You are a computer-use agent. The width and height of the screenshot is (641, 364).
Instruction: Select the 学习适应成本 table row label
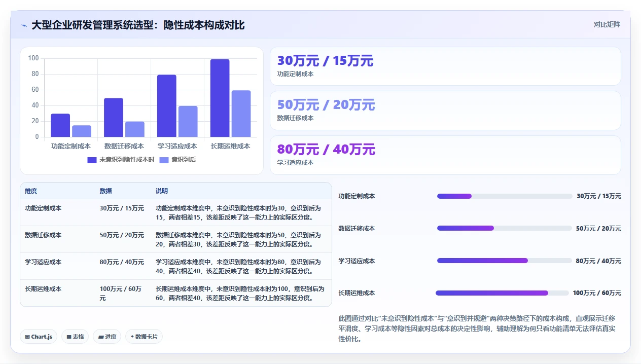pos(43,262)
